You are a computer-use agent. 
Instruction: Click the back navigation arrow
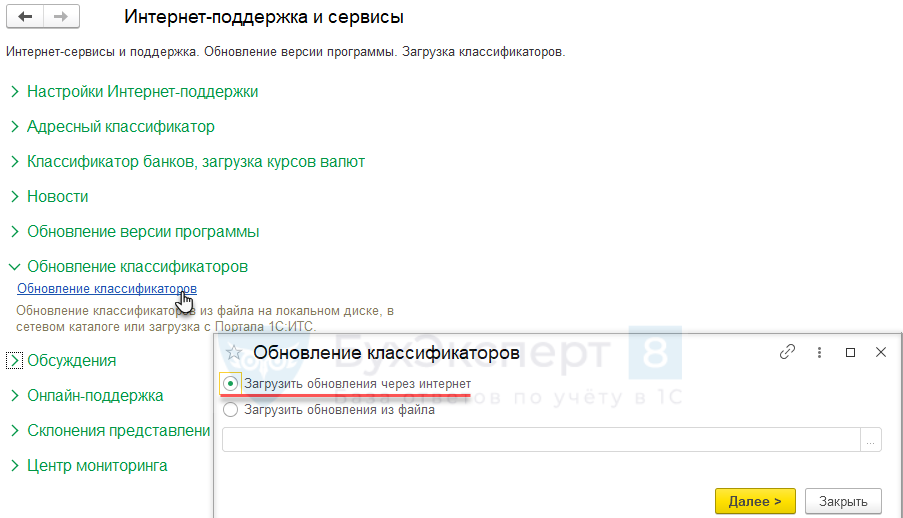pyautogui.click(x=24, y=18)
